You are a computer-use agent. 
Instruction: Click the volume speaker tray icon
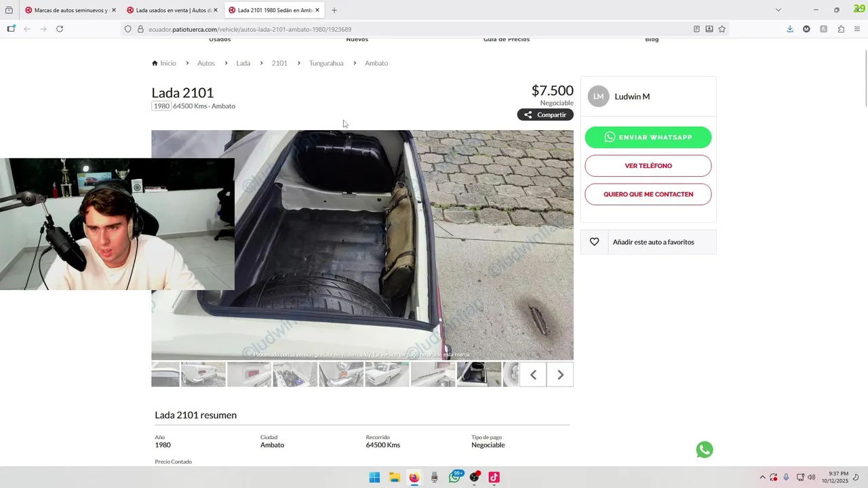coord(812,477)
